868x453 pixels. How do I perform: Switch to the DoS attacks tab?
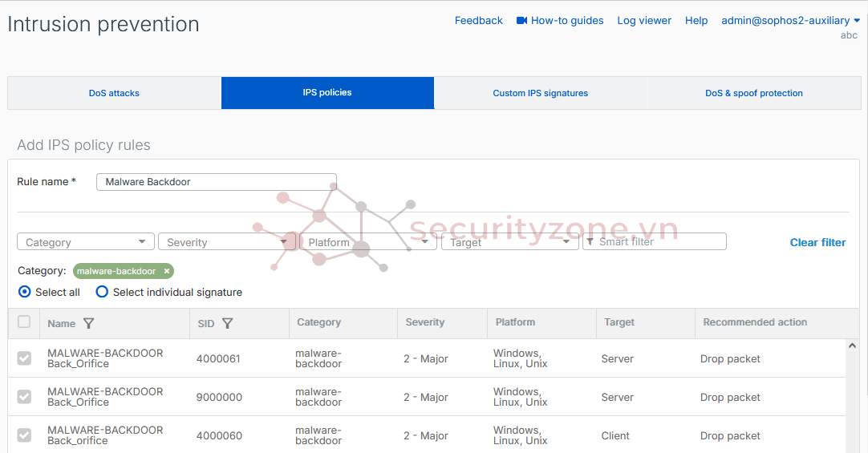coord(114,93)
